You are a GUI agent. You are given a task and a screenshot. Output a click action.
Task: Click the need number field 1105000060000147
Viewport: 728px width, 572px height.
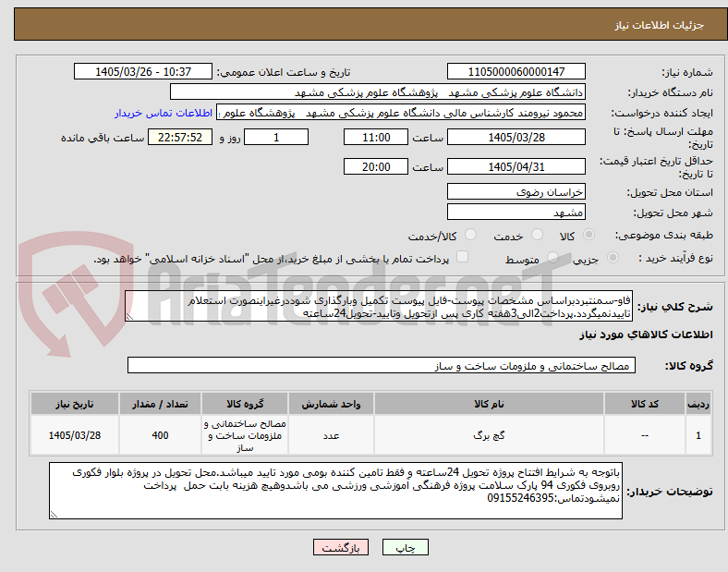516,72
